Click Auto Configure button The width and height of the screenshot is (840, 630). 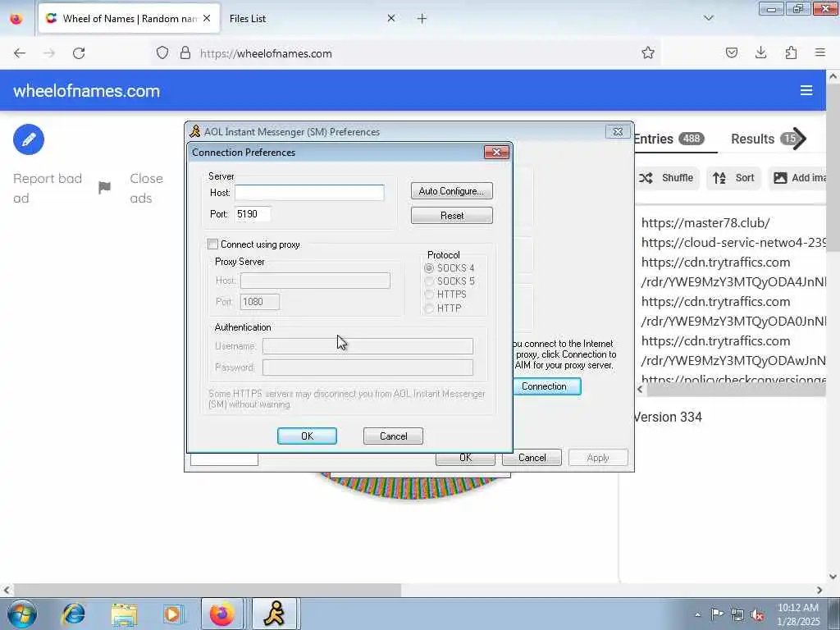(x=452, y=190)
